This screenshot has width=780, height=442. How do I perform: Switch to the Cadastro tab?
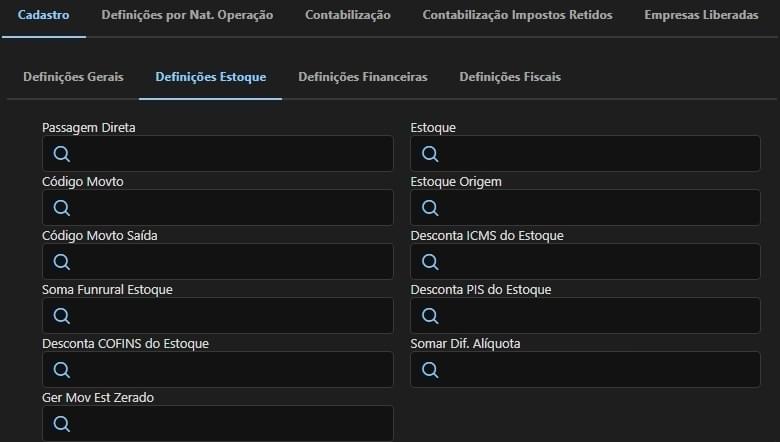click(x=43, y=16)
